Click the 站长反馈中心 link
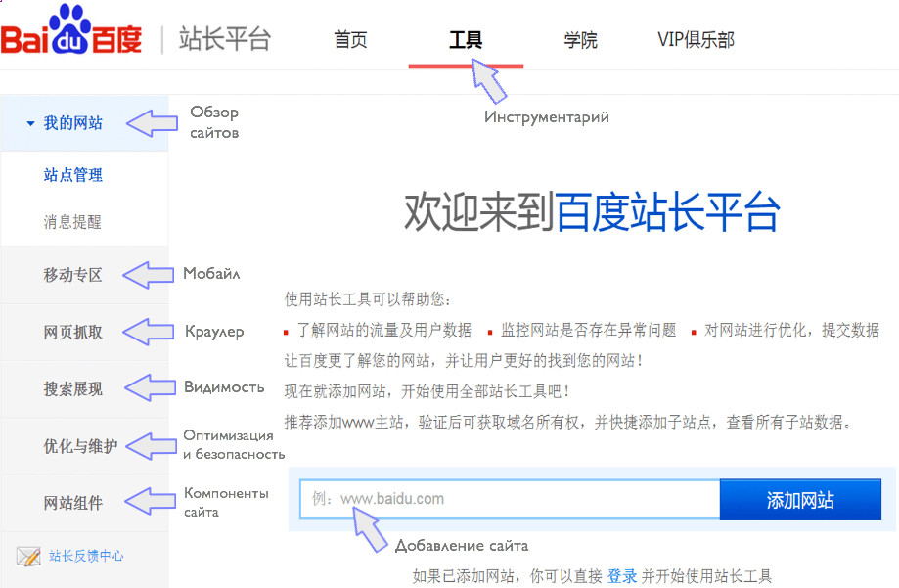 [86, 556]
